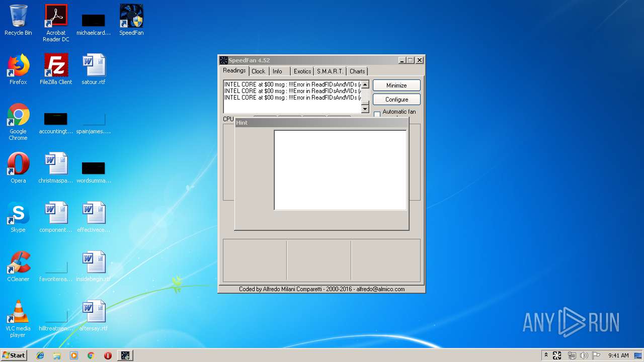This screenshot has height=362, width=644.
Task: Click the SpeedFan system tray icon
Action: coord(557,355)
